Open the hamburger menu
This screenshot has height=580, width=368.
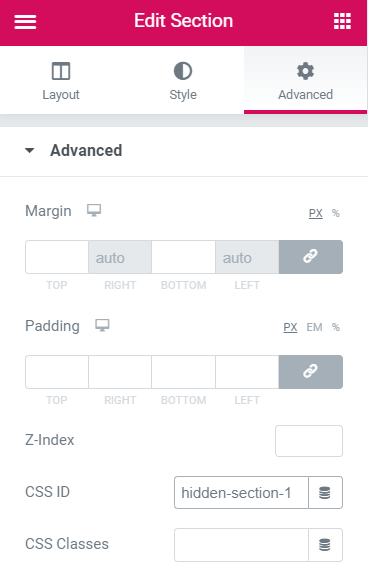tap(25, 21)
